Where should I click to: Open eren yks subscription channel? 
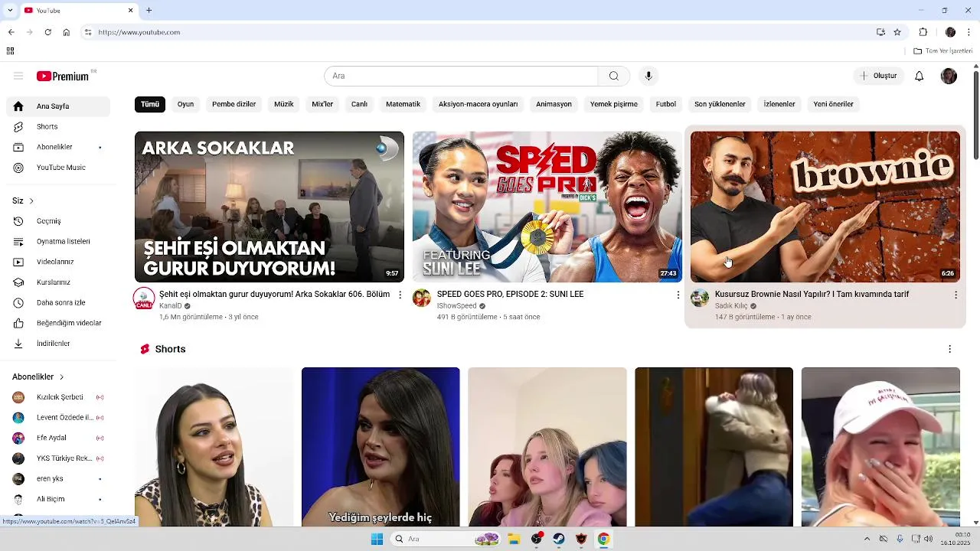[58, 479]
